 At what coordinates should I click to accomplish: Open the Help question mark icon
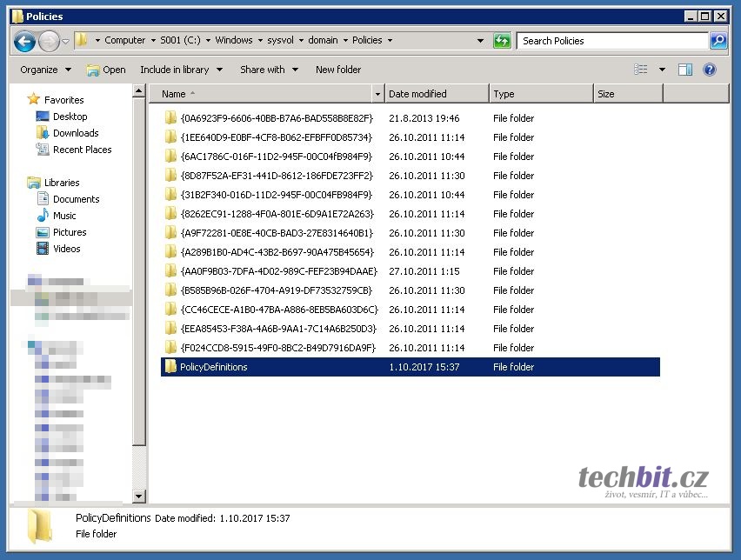pos(710,70)
